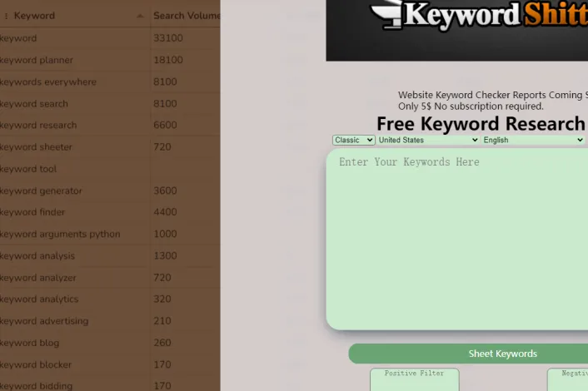Screen dimensions: 588x391
Task: Click the Free Keyword Research heading
Action: [481, 124]
